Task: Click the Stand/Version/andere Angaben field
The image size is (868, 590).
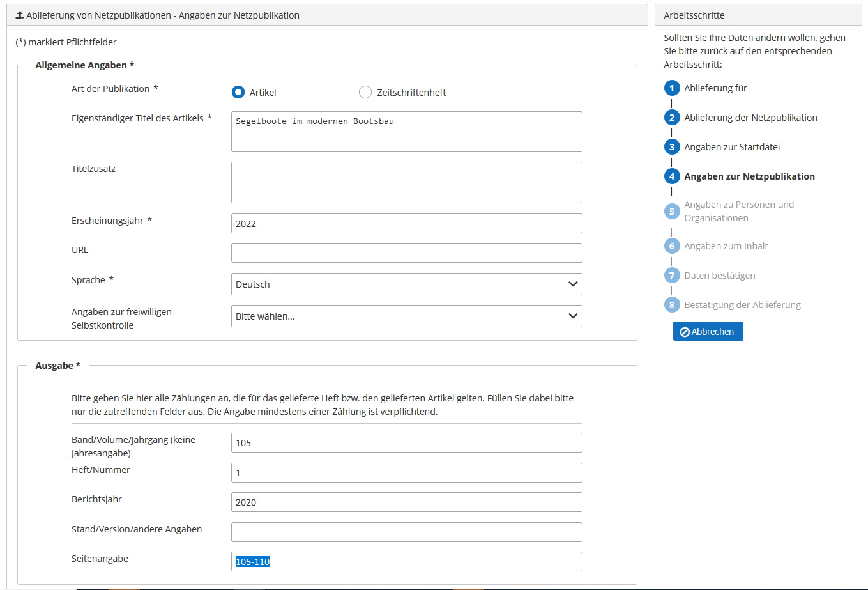Action: click(407, 532)
